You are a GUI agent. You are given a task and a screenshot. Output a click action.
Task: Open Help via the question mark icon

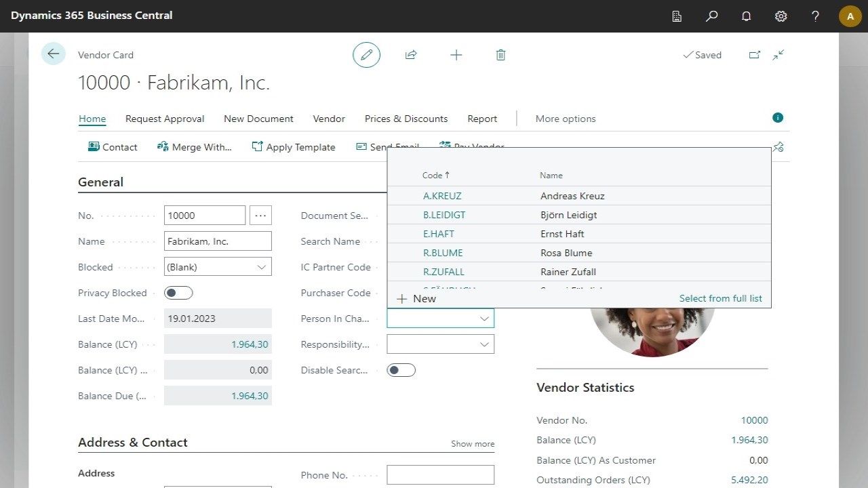pyautogui.click(x=815, y=16)
